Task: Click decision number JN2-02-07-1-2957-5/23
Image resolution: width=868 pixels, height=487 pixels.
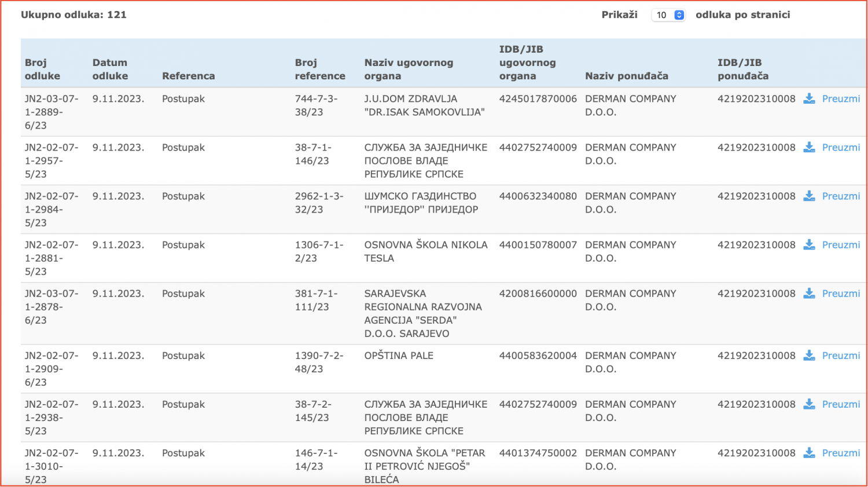Action: (x=52, y=161)
